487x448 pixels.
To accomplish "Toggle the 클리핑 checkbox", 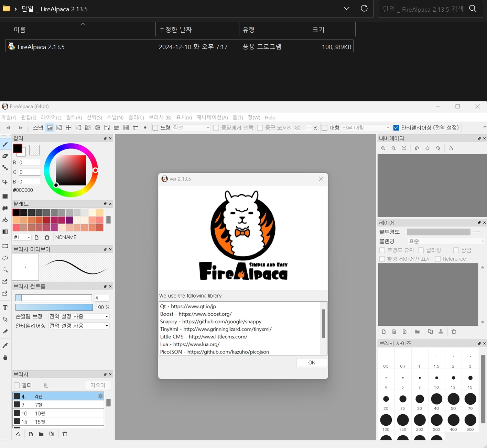I will (x=421, y=250).
